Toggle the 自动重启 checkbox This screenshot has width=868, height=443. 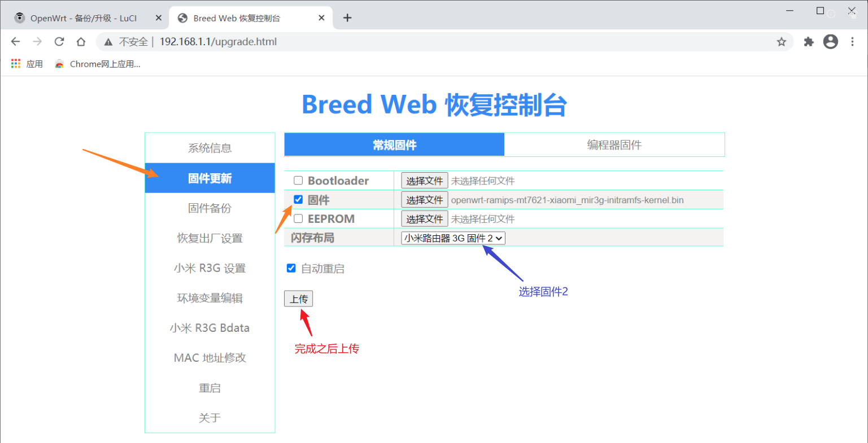(x=291, y=268)
